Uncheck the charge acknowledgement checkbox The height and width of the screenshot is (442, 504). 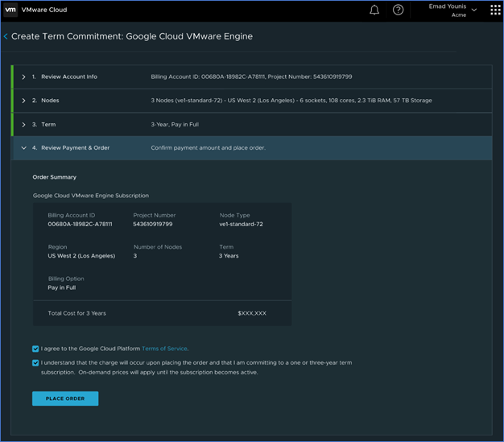click(x=35, y=363)
